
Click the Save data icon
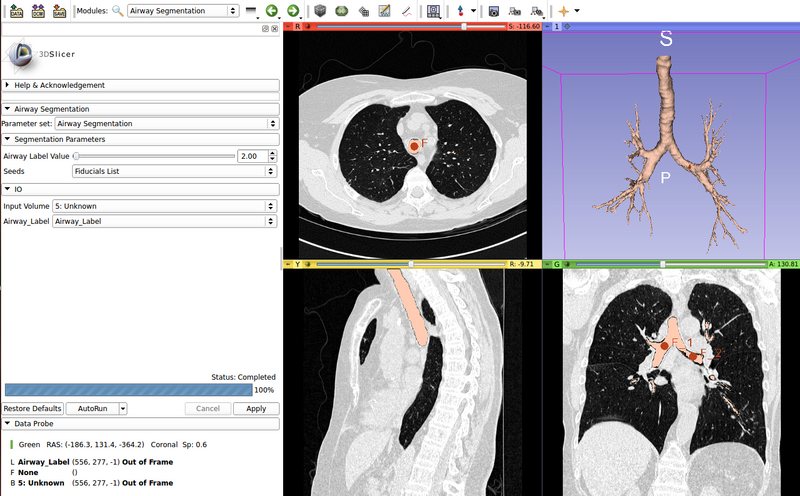click(60, 10)
